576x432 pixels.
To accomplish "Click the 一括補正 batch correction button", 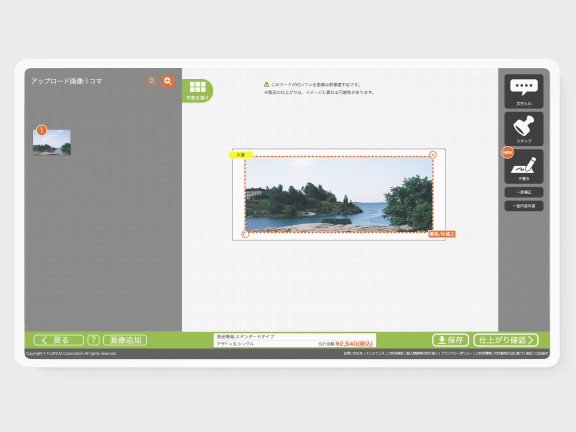I will pyautogui.click(x=524, y=192).
